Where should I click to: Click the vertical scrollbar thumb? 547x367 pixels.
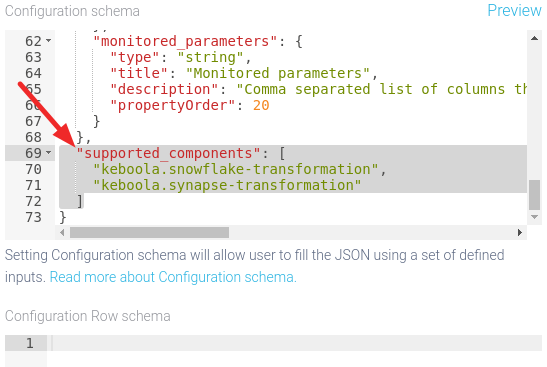[x=534, y=195]
